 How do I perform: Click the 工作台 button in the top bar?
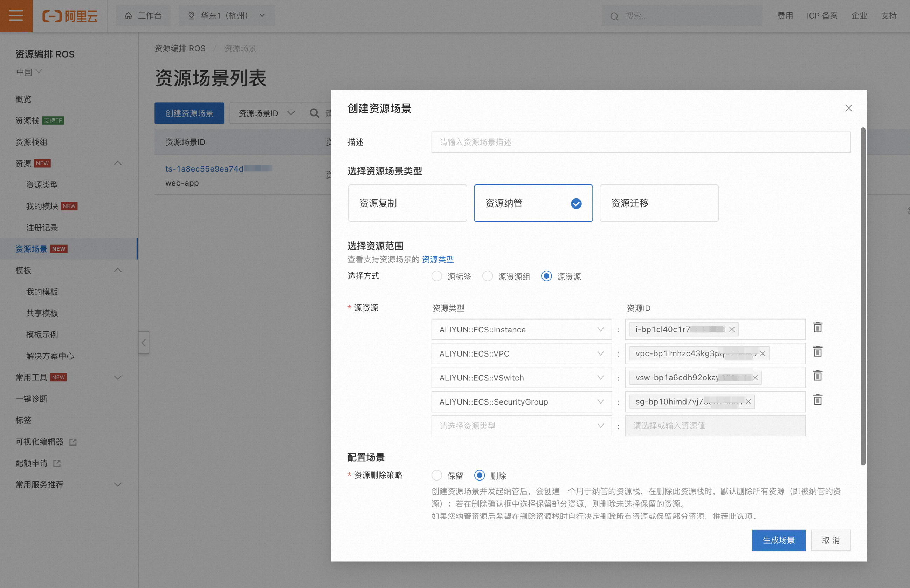[x=143, y=16]
